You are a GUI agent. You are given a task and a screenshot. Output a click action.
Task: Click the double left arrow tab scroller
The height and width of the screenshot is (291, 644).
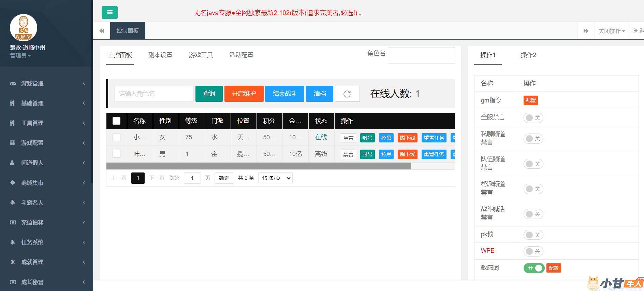tap(102, 31)
